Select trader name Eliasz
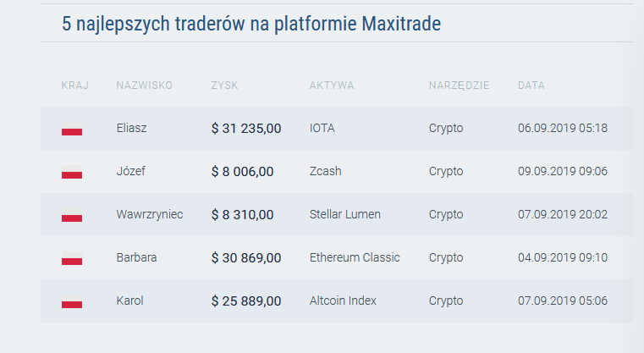The height and width of the screenshot is (353, 644). click(x=131, y=128)
